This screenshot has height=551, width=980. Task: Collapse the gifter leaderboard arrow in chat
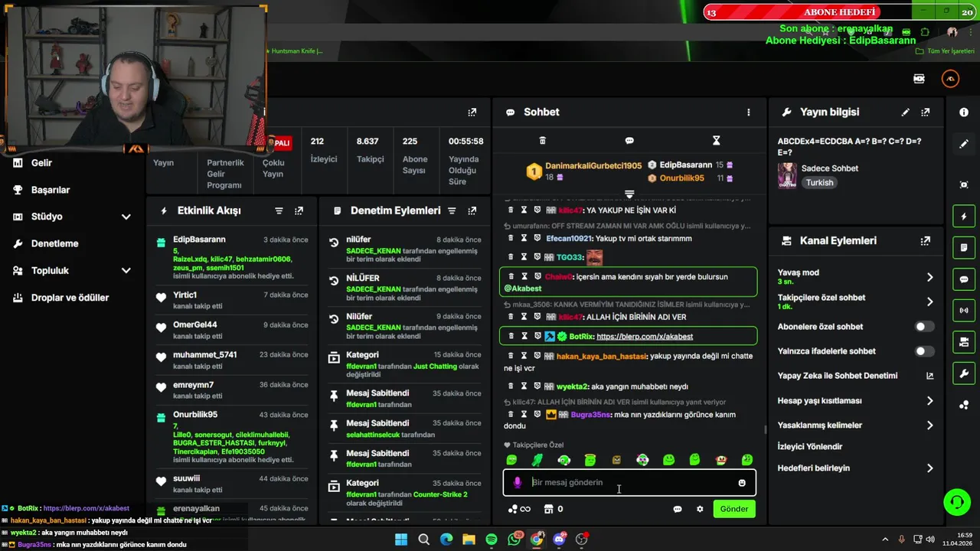tap(629, 194)
